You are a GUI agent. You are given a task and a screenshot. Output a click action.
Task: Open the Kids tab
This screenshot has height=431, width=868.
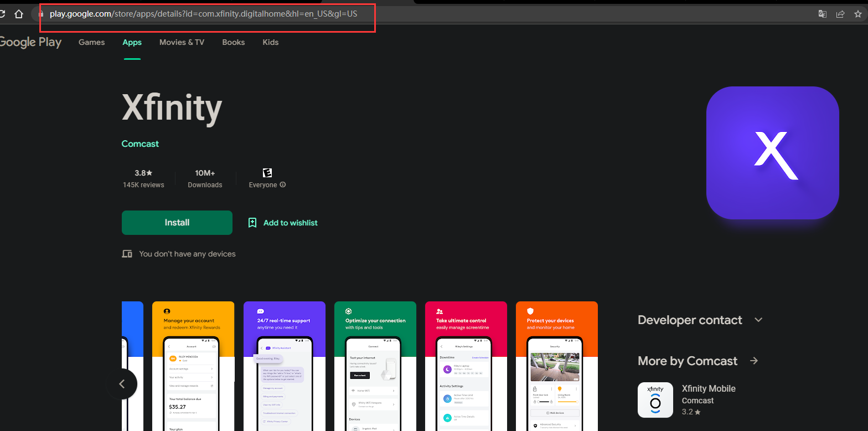click(x=271, y=42)
